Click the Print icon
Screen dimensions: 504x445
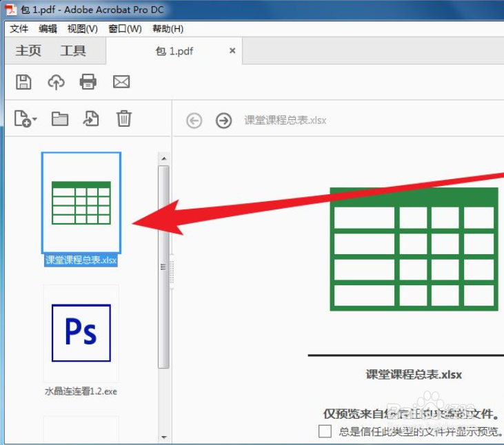coord(88,81)
